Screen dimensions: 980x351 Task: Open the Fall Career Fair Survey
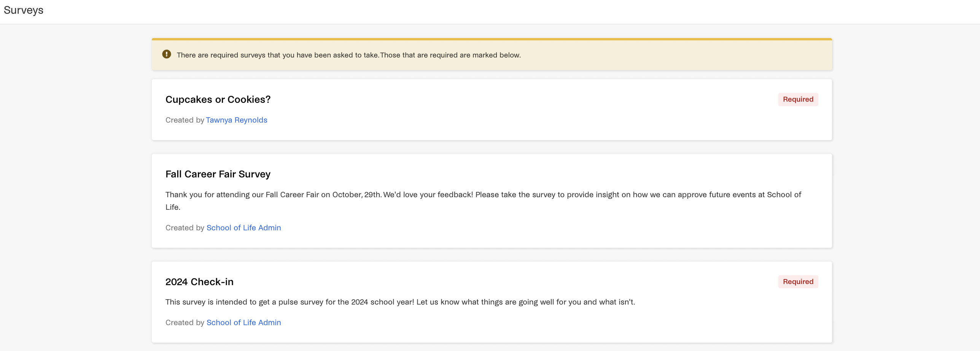click(218, 174)
